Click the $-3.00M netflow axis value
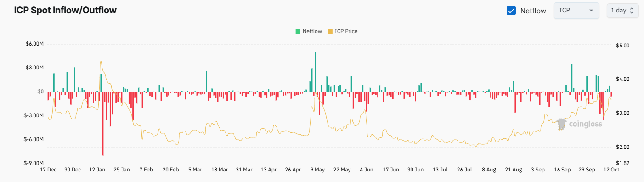The height and width of the screenshot is (182, 644). [34, 115]
